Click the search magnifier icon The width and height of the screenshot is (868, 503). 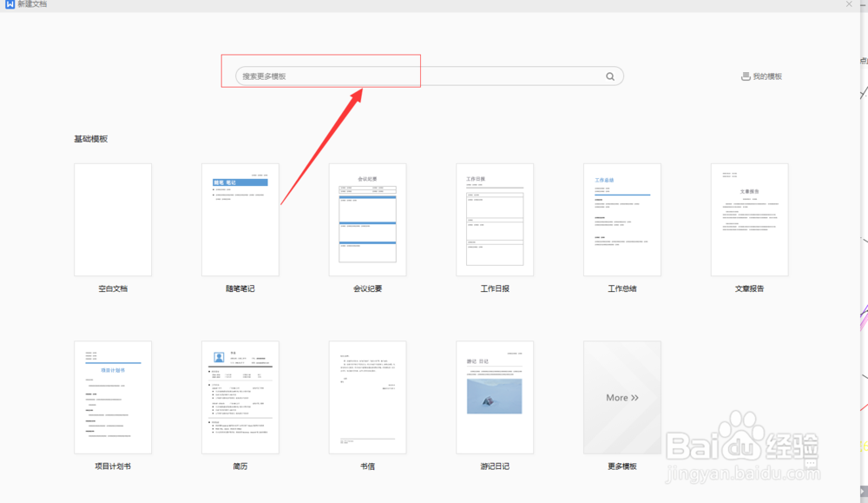[610, 76]
